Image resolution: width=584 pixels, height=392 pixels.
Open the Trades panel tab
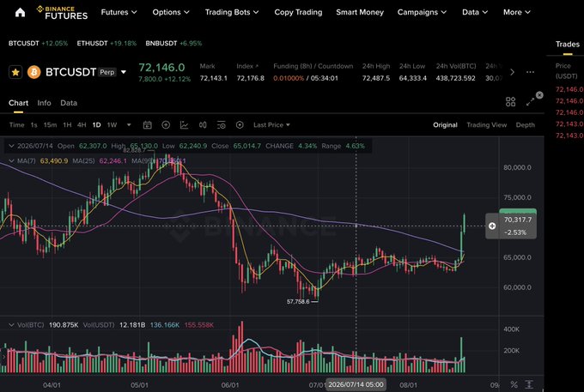(567, 45)
